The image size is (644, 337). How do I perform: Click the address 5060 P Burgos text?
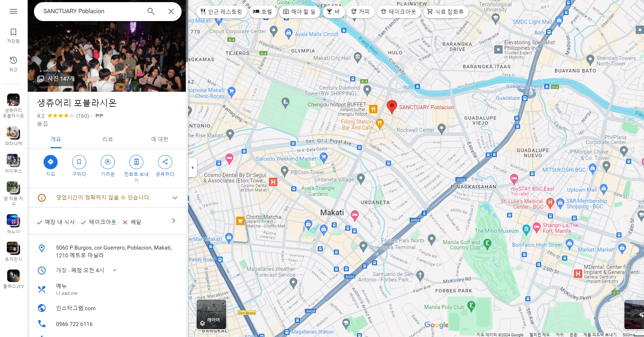pyautogui.click(x=114, y=251)
